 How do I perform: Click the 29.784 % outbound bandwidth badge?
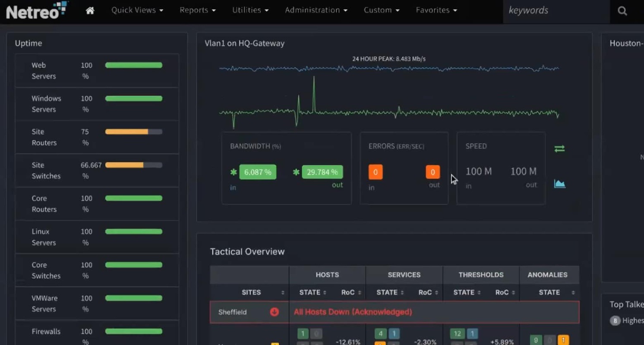322,172
